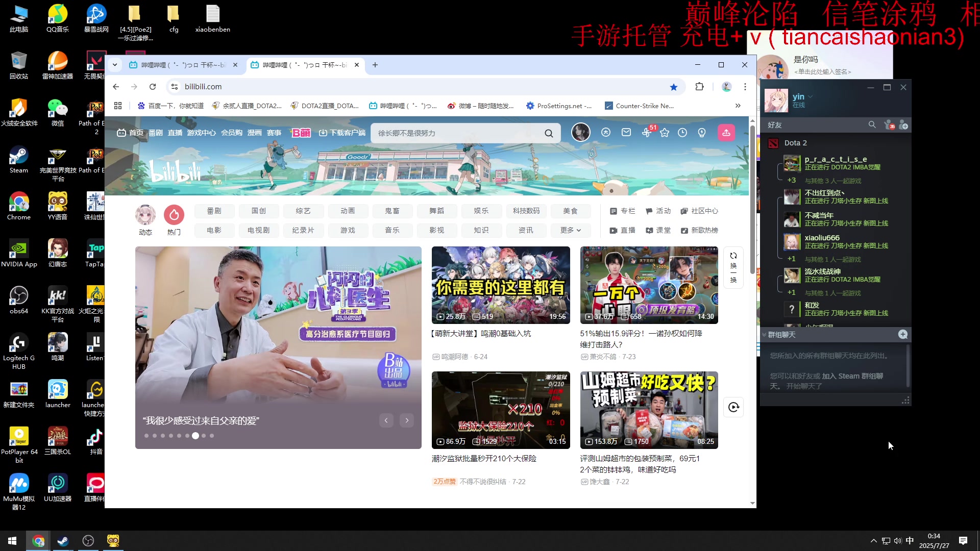Open Bilibili favorites star icon
The image size is (980, 551).
tap(664, 133)
